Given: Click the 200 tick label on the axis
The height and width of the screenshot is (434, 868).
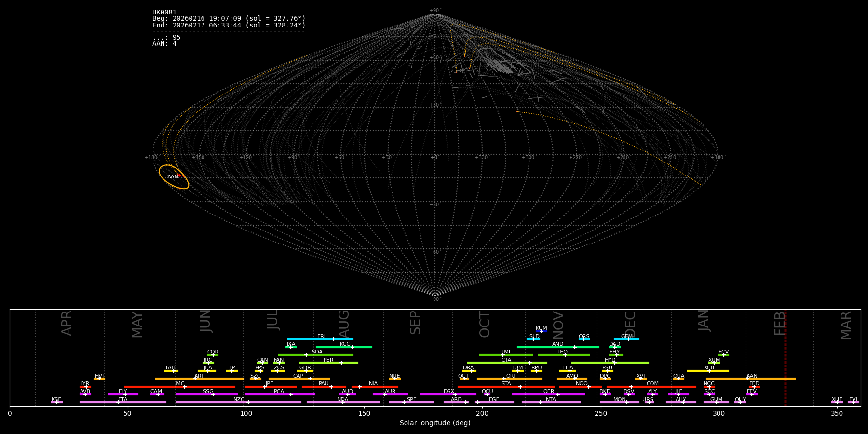Looking at the screenshot, I should pyautogui.click(x=482, y=413).
